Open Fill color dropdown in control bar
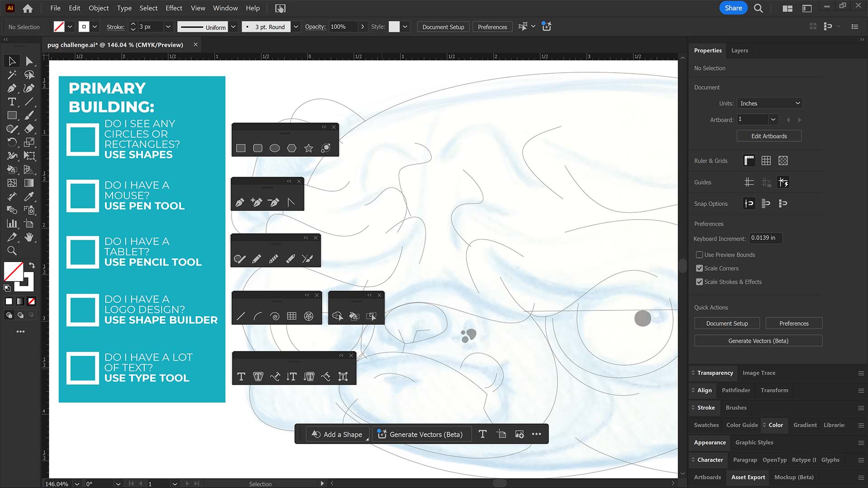868x488 pixels. tap(70, 27)
